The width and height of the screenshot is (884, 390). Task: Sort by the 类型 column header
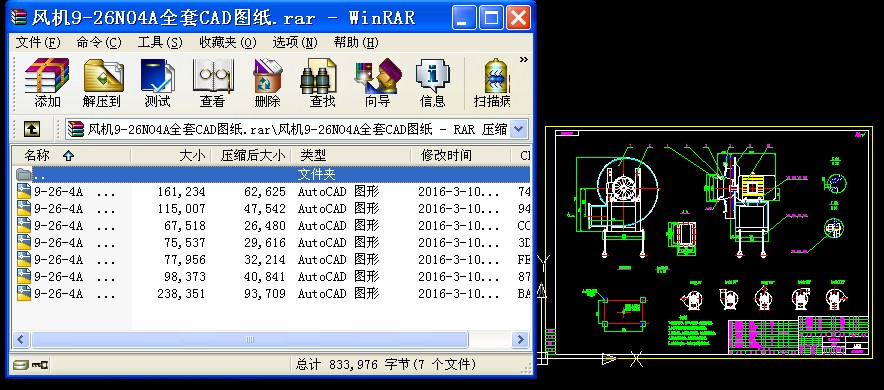click(353, 156)
